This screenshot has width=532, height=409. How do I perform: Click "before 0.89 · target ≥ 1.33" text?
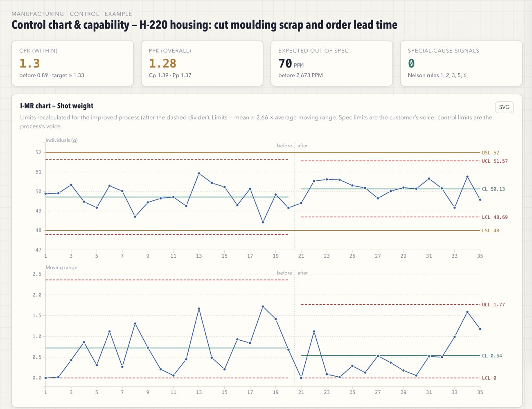pos(52,75)
